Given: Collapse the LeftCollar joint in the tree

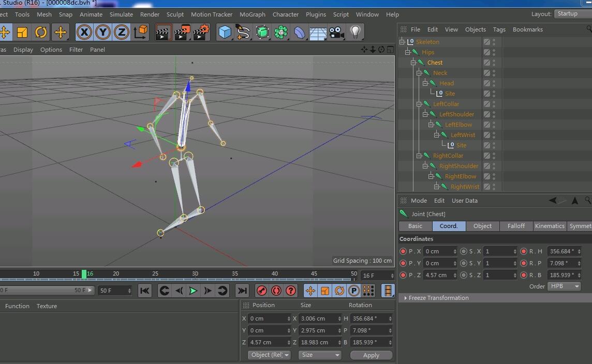Looking at the screenshot, I should (x=419, y=104).
